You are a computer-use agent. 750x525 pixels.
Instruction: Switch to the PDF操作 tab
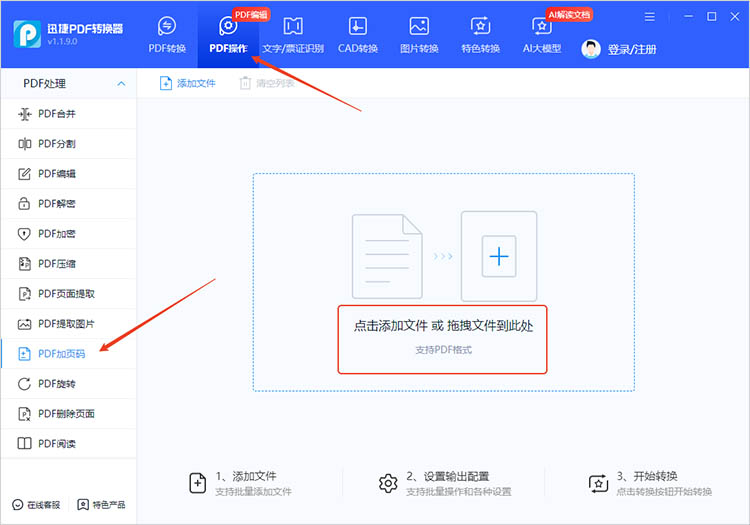click(228, 34)
